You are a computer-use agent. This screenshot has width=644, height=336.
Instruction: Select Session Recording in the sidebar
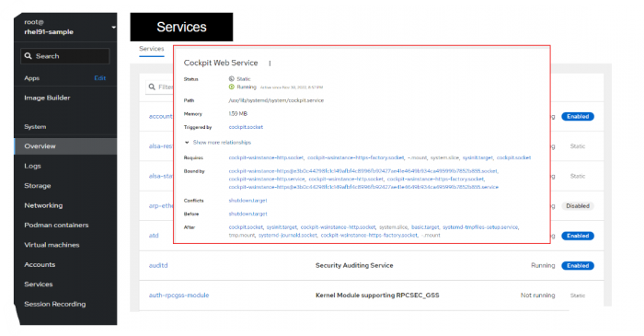(55, 304)
